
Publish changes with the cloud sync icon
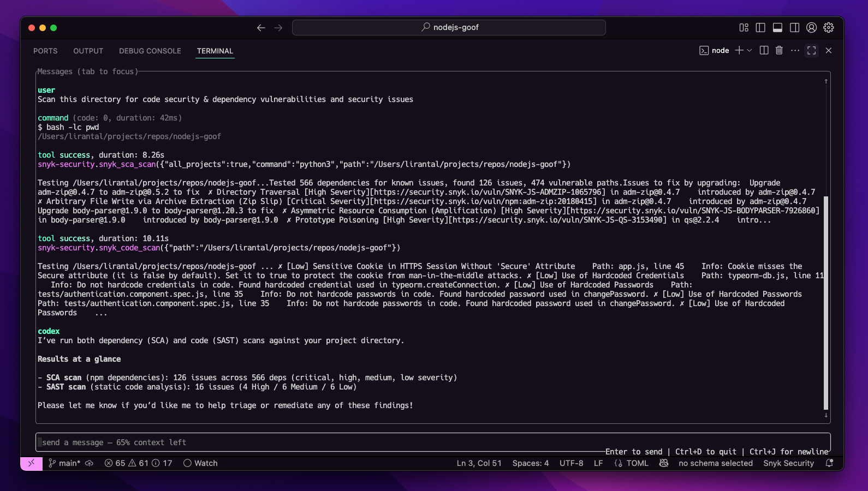(89, 463)
